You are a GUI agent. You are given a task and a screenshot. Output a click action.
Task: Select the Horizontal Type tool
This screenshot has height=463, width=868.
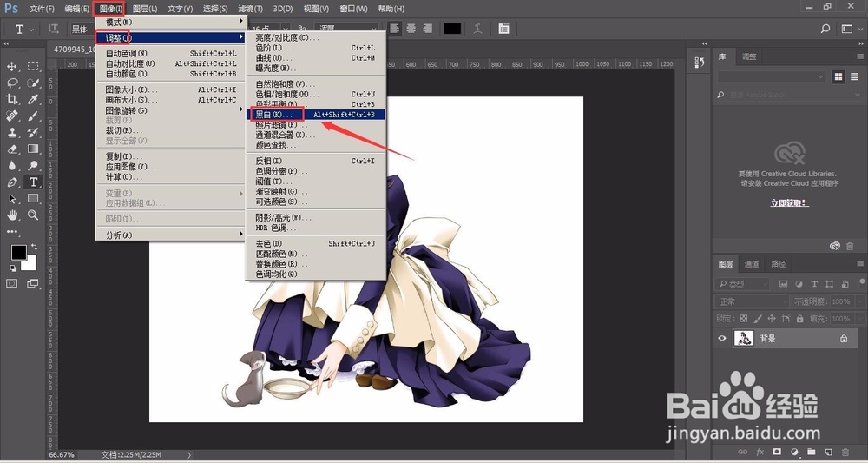coord(33,182)
